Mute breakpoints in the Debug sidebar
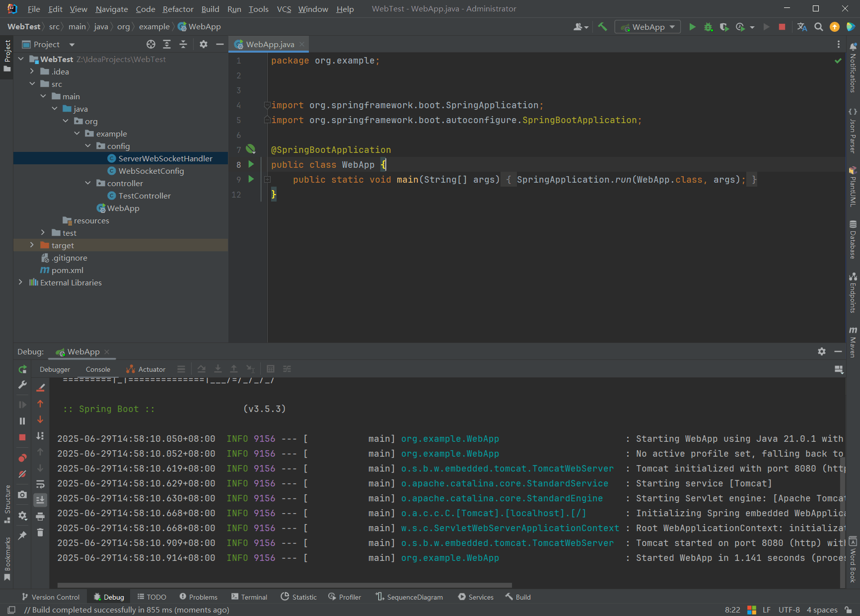The width and height of the screenshot is (860, 616). (22, 474)
